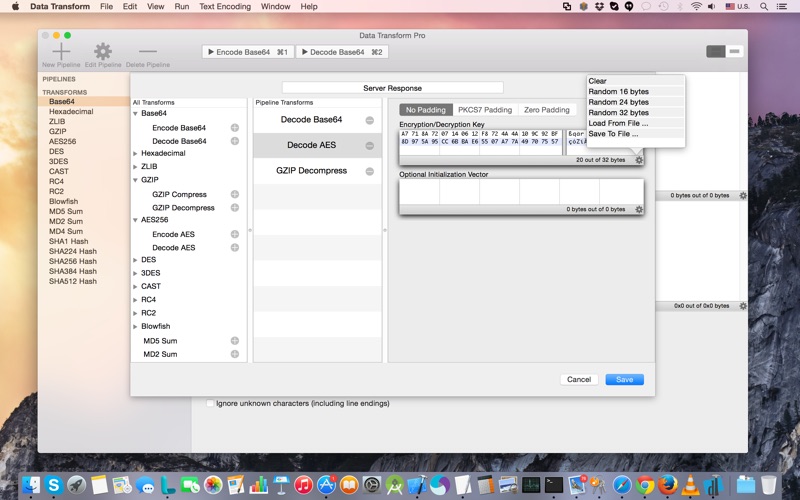Open Skype from the Dock

click(x=54, y=484)
